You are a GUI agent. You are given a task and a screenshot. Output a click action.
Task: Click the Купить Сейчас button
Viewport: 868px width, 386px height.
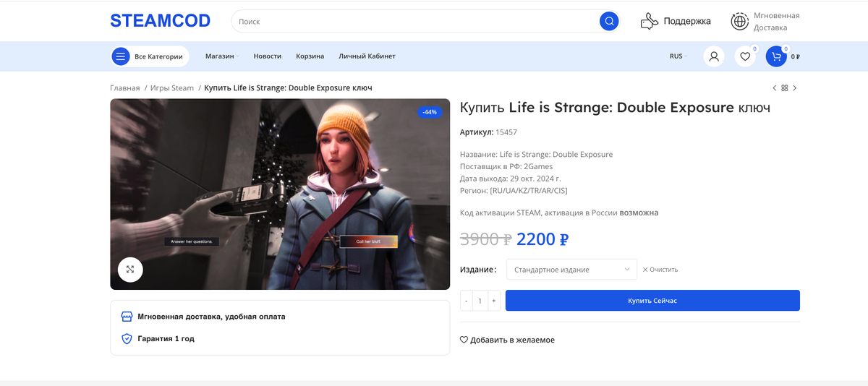tap(652, 301)
